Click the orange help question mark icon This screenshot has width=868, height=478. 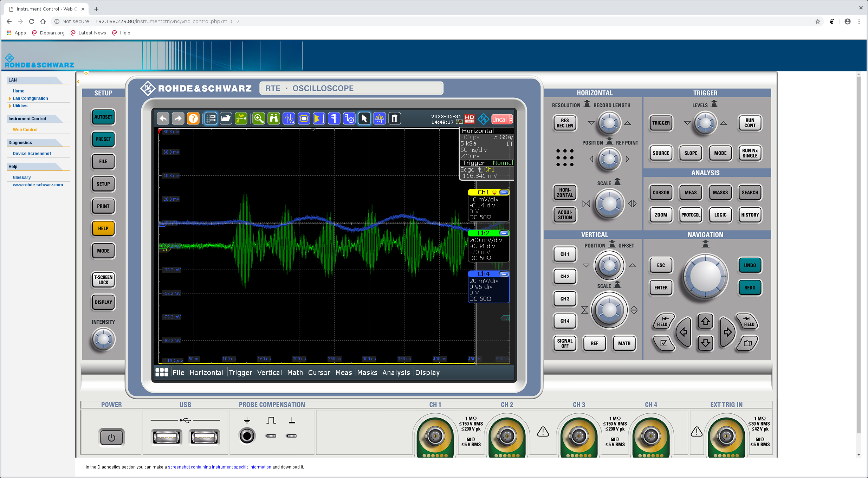click(x=193, y=119)
